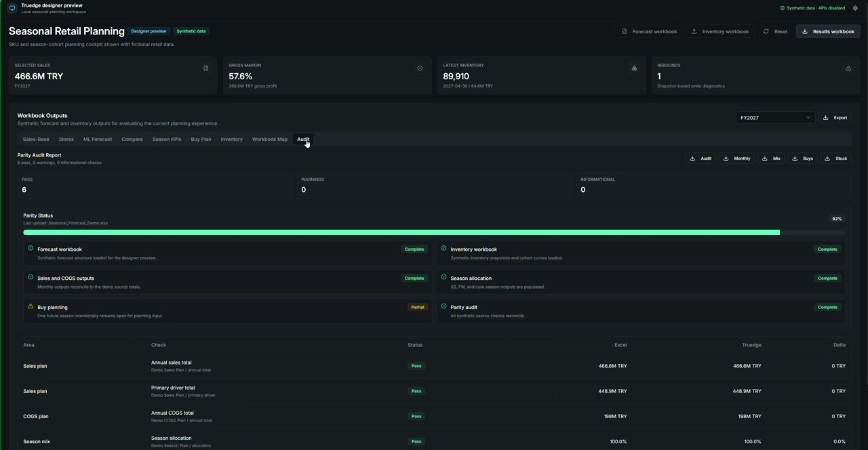Click the COGS plan area cell

[35, 416]
